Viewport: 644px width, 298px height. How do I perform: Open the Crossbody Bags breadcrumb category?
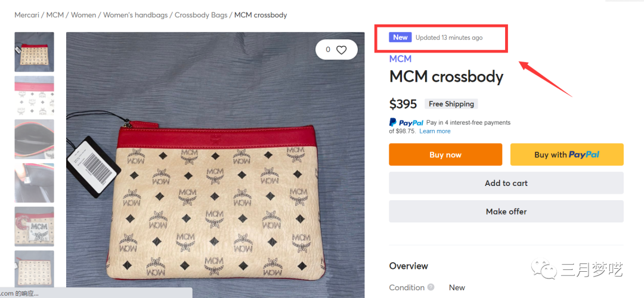(x=201, y=15)
